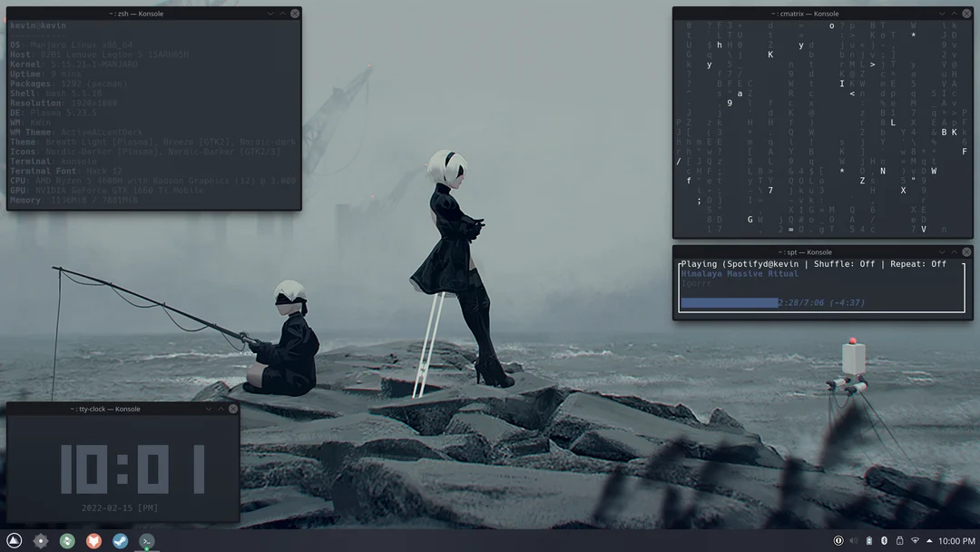This screenshot has height=552, width=980.
Task: Click the Bluetooth system tray icon
Action: click(x=884, y=540)
